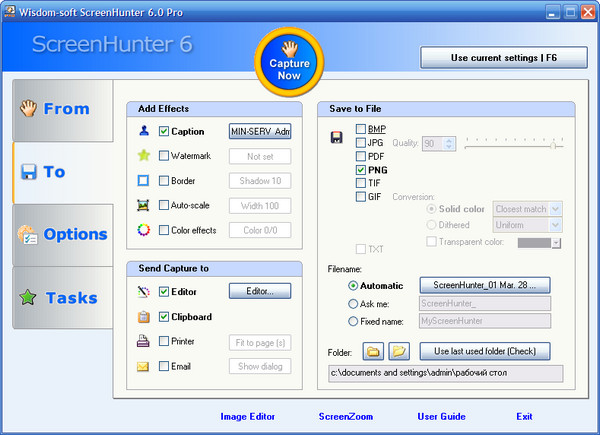Viewport: 600px width, 435px height.
Task: Switch to the Options tab
Action: point(62,234)
